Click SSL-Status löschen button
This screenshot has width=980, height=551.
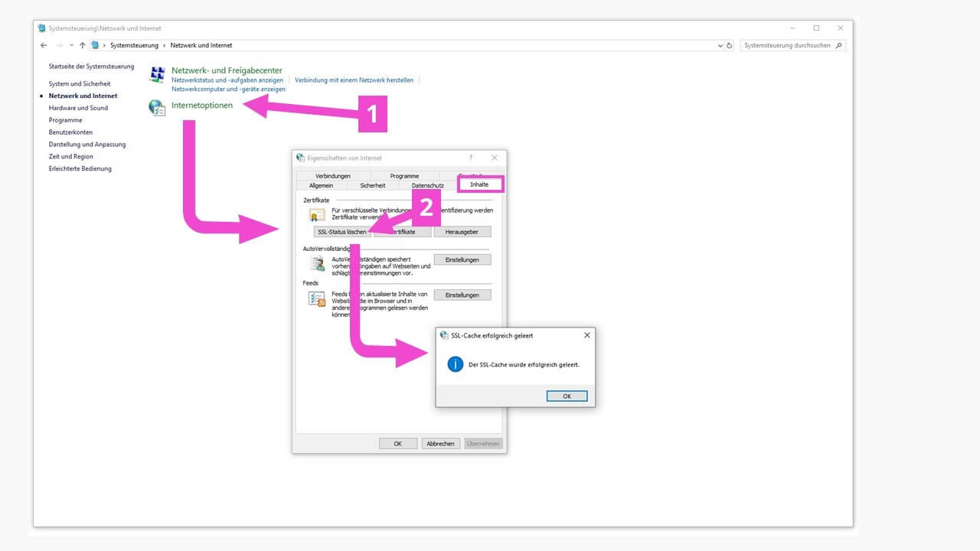click(341, 232)
